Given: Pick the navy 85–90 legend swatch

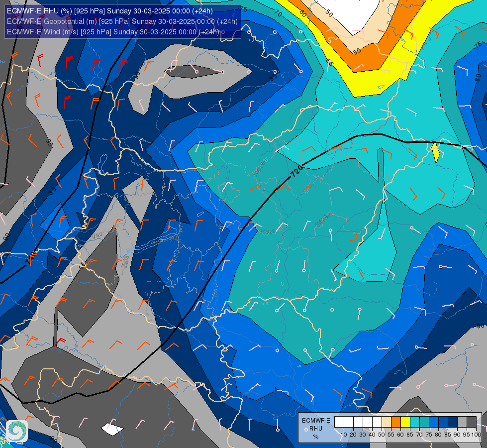Looking at the screenshot, I should (x=453, y=422).
